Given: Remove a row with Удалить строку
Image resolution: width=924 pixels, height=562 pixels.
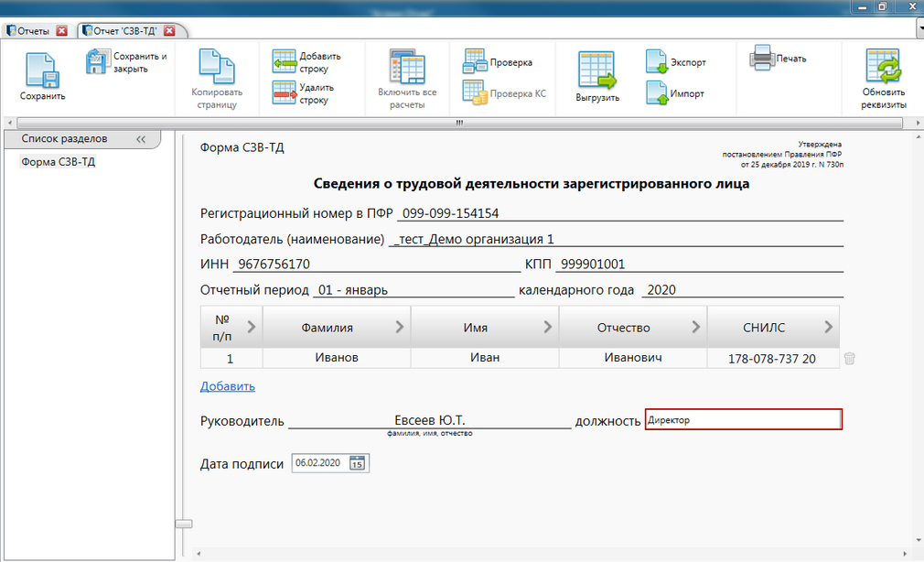Looking at the screenshot, I should [304, 93].
